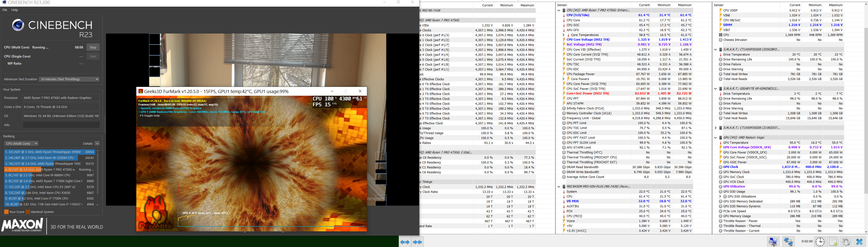
Task: Select the Intel Xeon W-3265M ranking entry
Action: coord(49,158)
